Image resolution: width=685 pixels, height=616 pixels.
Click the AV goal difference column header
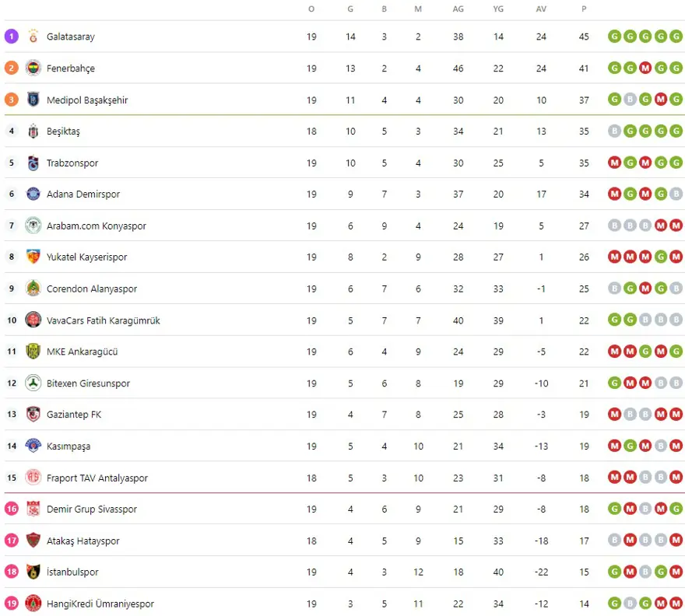point(541,9)
